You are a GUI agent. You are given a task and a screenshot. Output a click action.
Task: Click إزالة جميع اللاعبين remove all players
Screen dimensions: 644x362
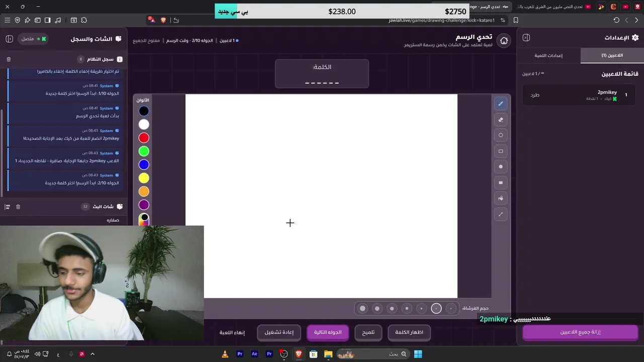(580, 332)
